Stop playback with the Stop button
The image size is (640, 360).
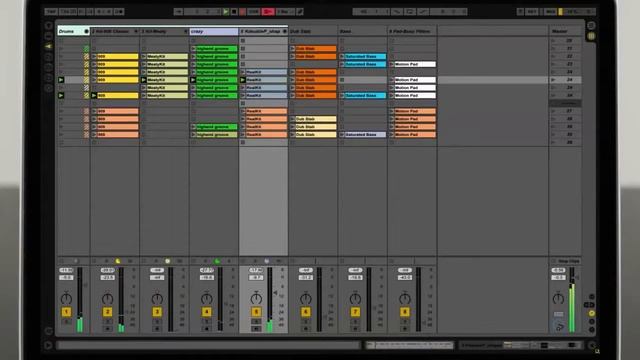point(234,12)
